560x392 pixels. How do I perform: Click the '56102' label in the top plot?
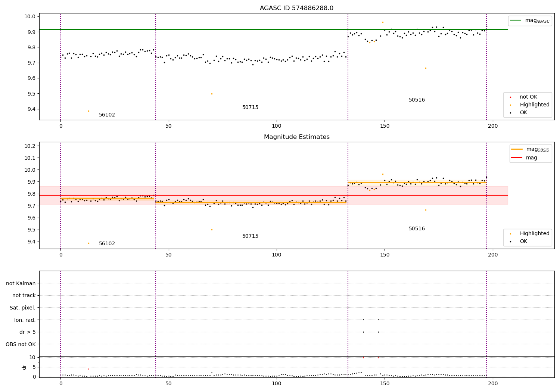[x=107, y=115]
